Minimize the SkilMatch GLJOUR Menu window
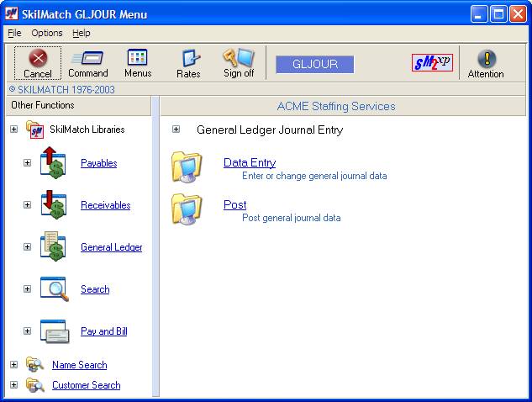 click(479, 14)
